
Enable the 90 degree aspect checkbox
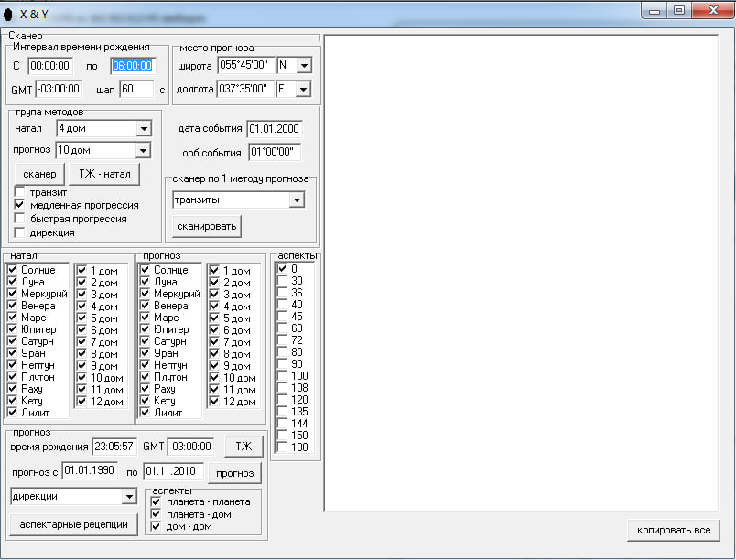[282, 364]
